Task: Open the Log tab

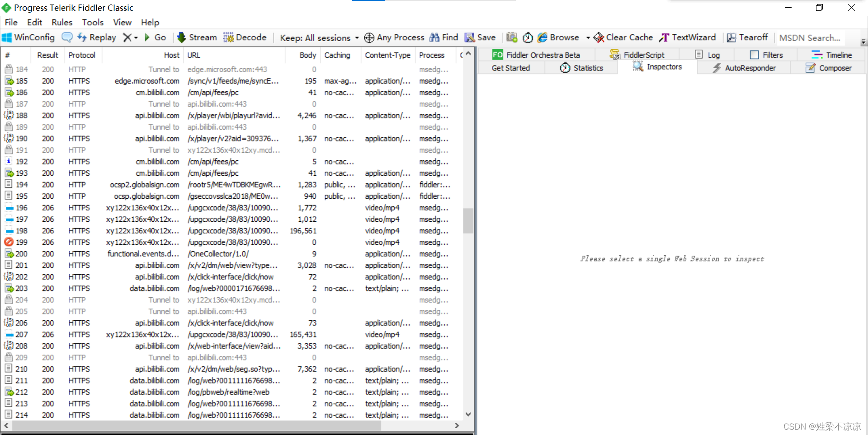Action: tap(708, 55)
